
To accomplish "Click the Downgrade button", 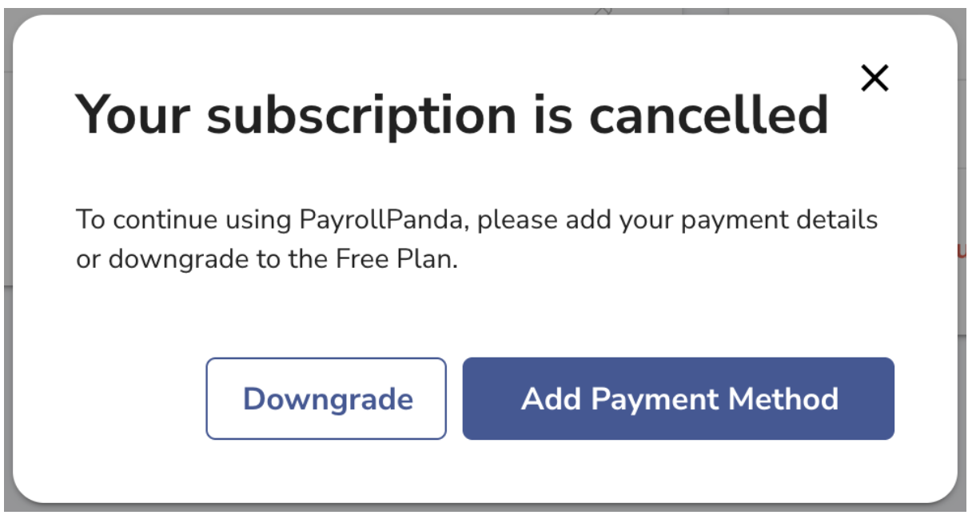I will 326,398.
